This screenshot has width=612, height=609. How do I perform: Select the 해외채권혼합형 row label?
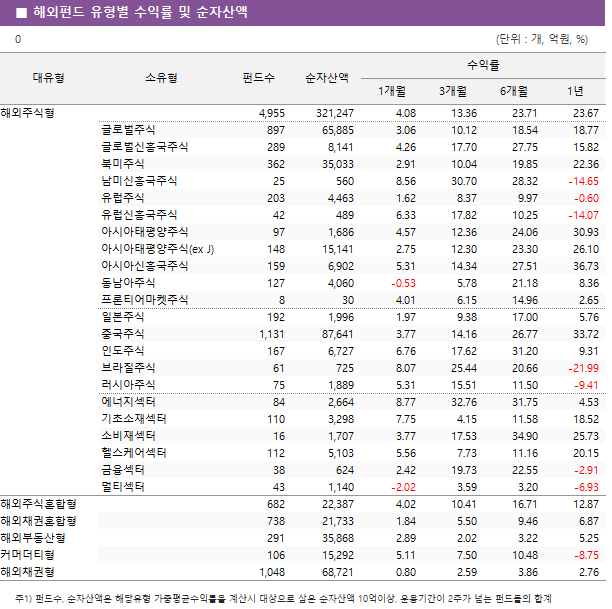click(38, 521)
